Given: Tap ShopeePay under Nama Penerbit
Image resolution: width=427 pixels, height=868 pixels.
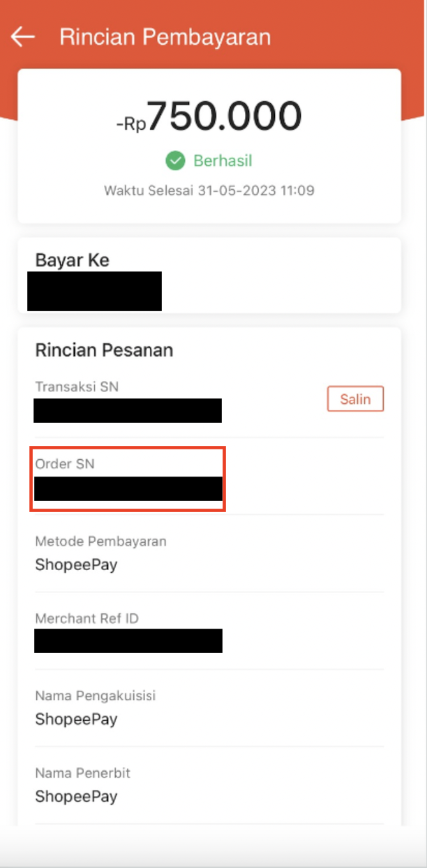Looking at the screenshot, I should [76, 797].
